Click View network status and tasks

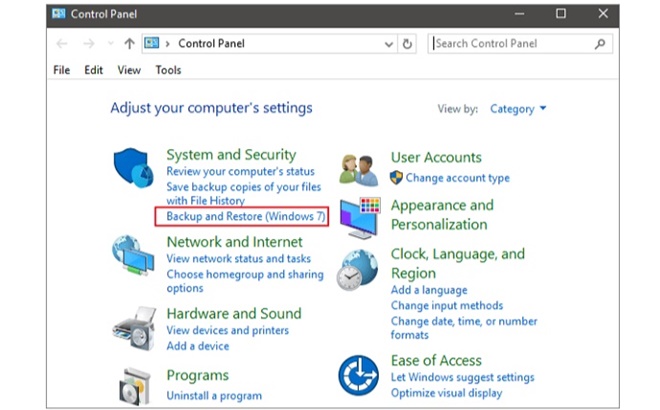pyautogui.click(x=239, y=259)
